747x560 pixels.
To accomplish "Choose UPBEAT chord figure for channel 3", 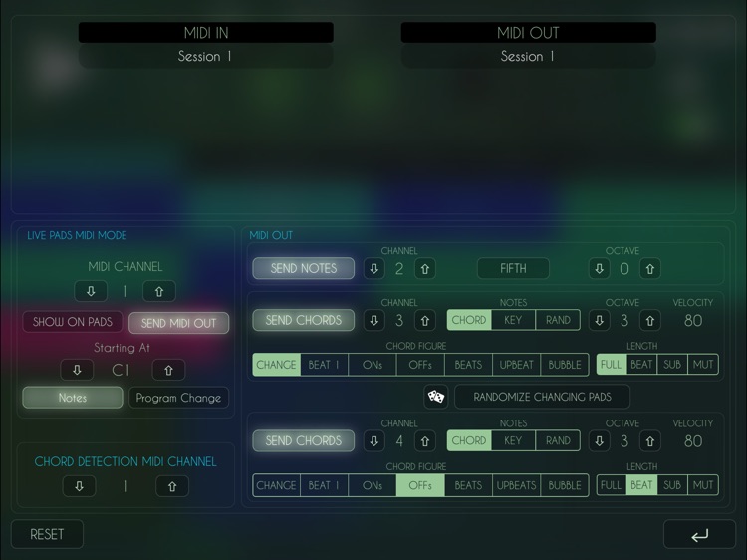I will point(516,365).
